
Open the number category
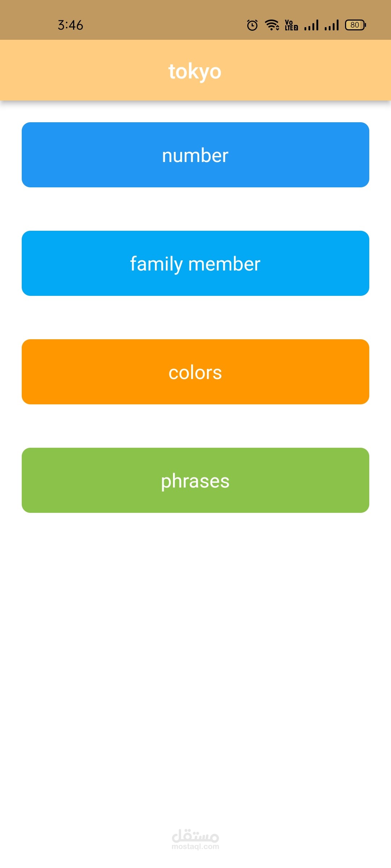(x=195, y=155)
